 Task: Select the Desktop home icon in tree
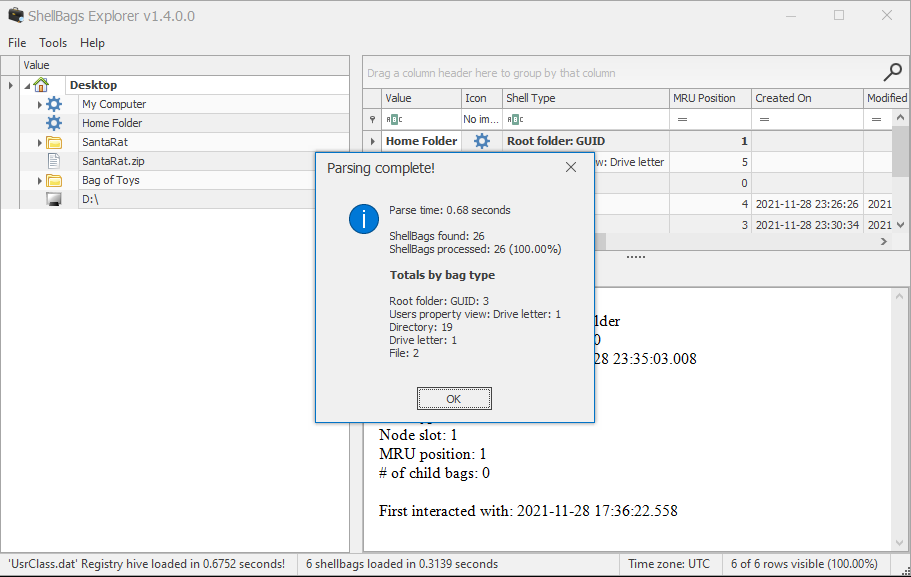[41, 85]
